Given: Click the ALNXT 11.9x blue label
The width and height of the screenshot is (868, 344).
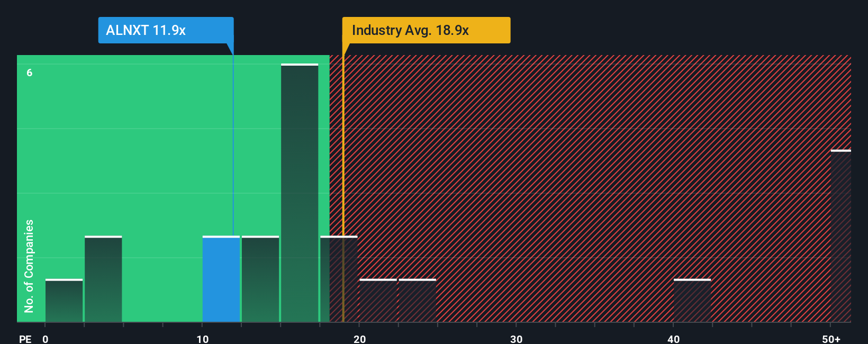Looking at the screenshot, I should [166, 30].
